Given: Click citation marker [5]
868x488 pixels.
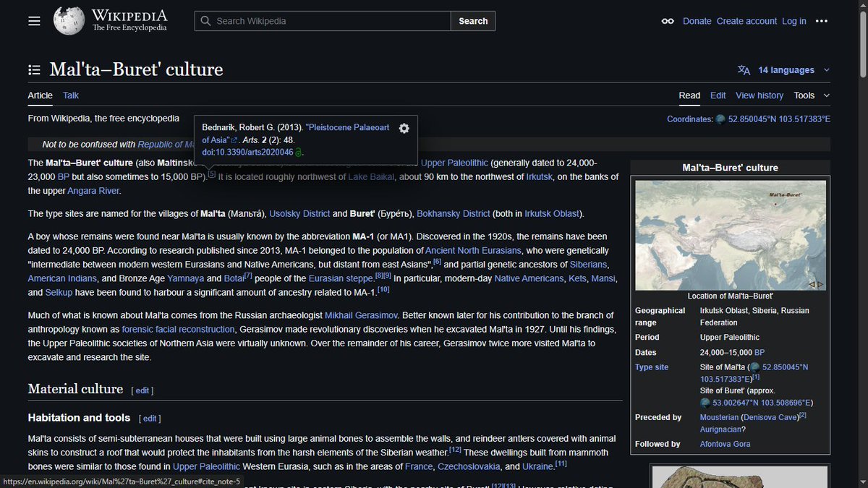Looking at the screenshot, I should pos(211,174).
